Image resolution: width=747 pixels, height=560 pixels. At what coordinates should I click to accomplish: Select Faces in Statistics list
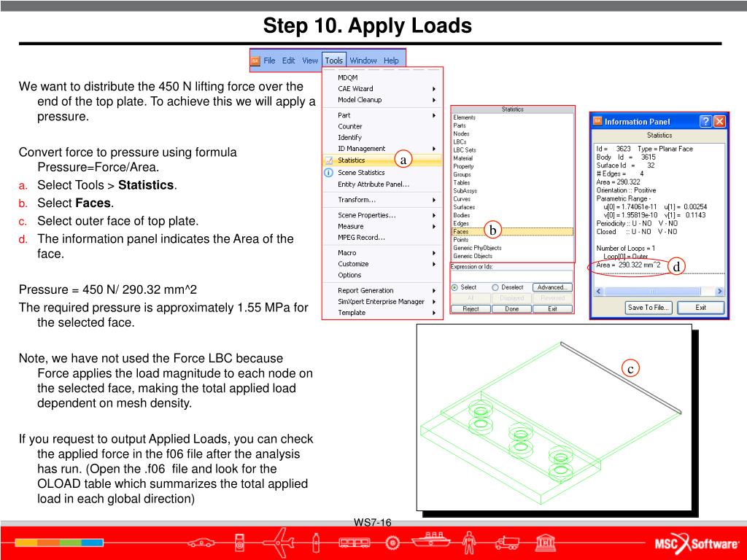pos(512,231)
